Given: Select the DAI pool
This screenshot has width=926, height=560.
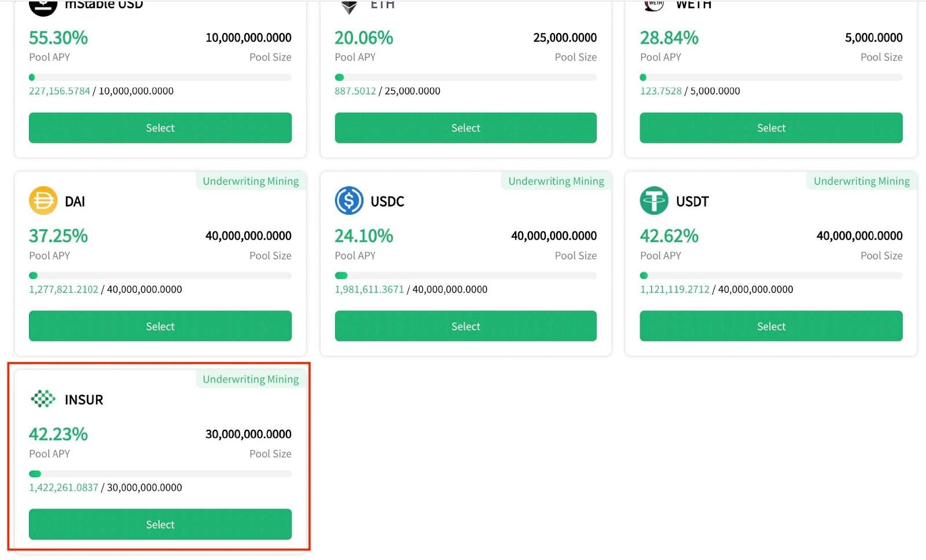Looking at the screenshot, I should click(x=160, y=326).
